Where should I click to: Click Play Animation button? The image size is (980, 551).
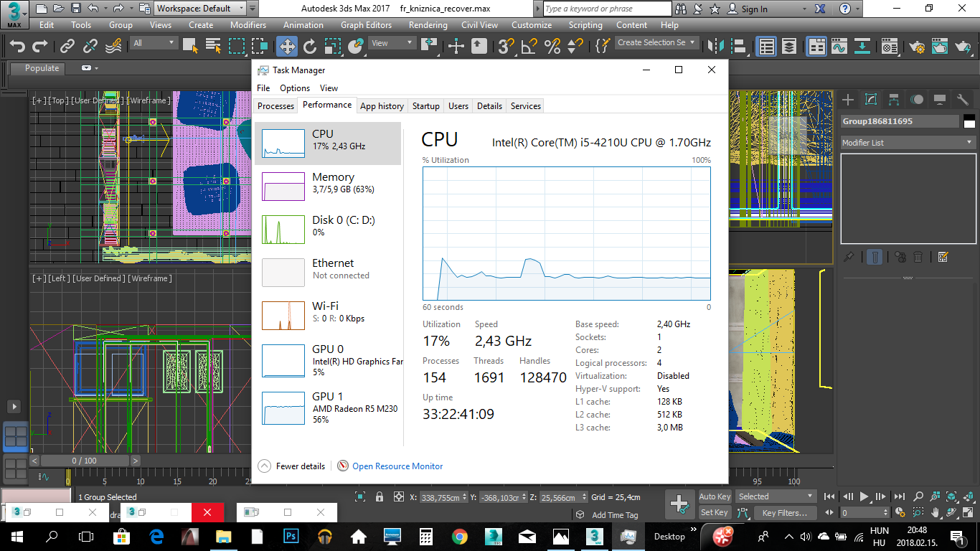(x=864, y=496)
